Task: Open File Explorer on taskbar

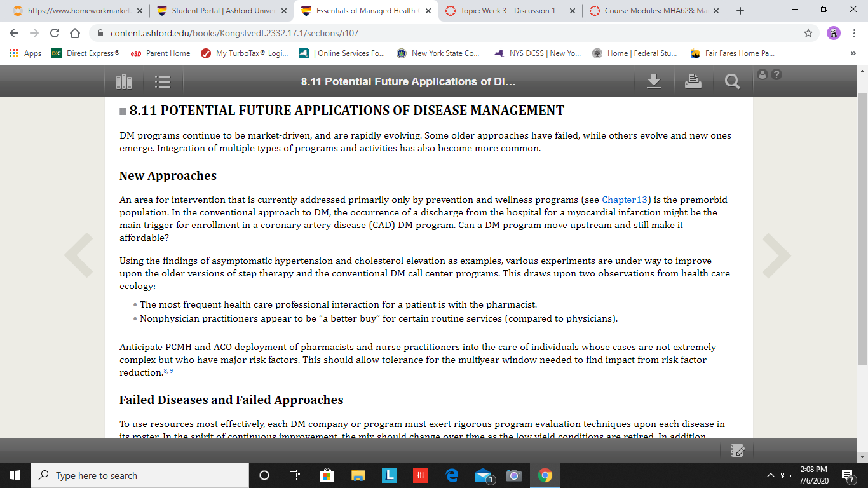Action: click(358, 475)
